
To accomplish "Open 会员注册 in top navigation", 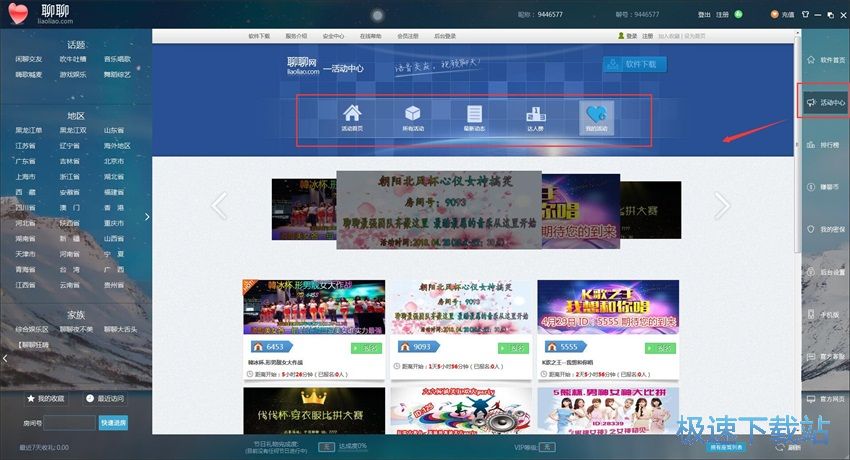I will 408,36.
